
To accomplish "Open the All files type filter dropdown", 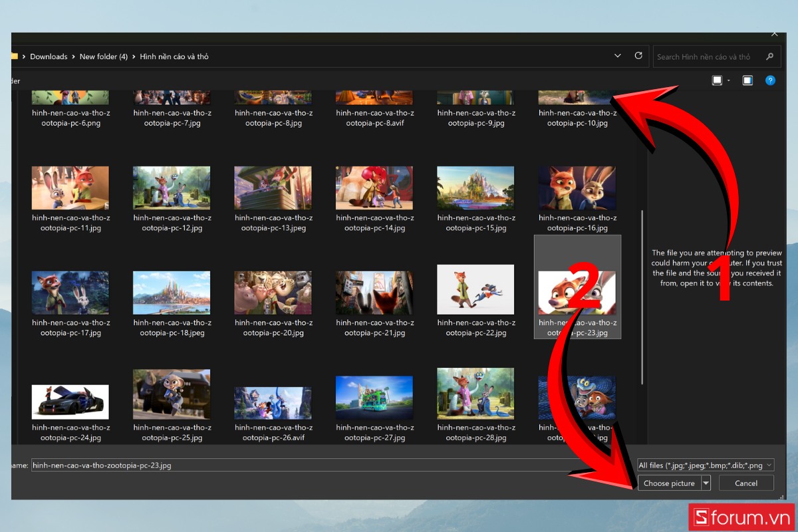I will 706,465.
